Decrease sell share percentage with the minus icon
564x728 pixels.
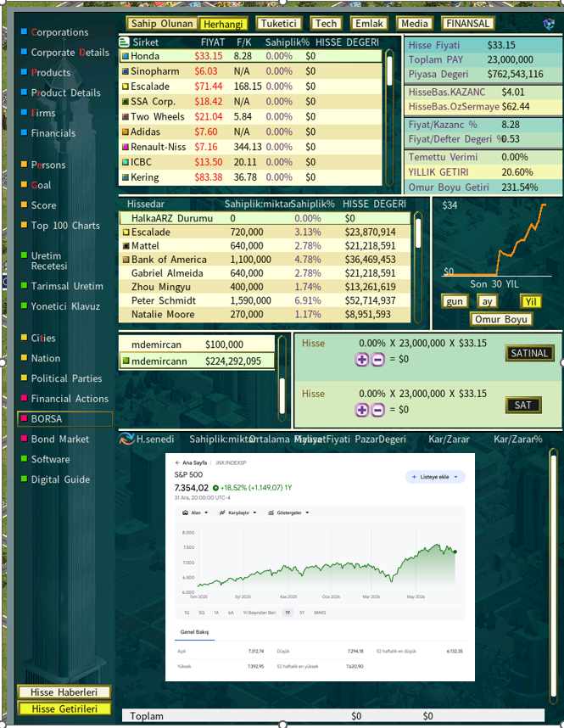coord(378,410)
